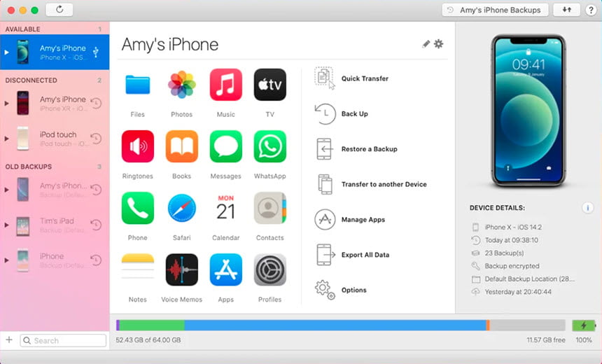602x364 pixels.
Task: Click the plus icon beside search
Action: [x=9, y=339]
